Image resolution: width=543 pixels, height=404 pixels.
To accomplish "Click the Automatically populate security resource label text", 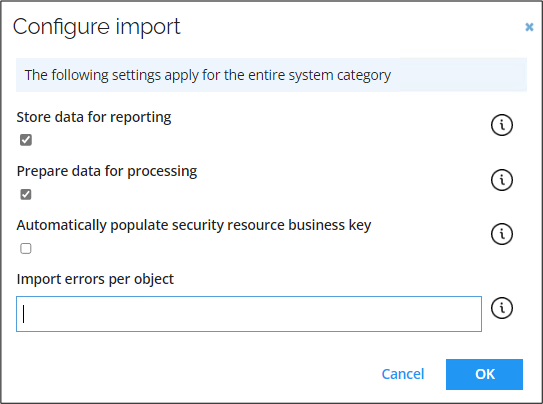I will [194, 225].
